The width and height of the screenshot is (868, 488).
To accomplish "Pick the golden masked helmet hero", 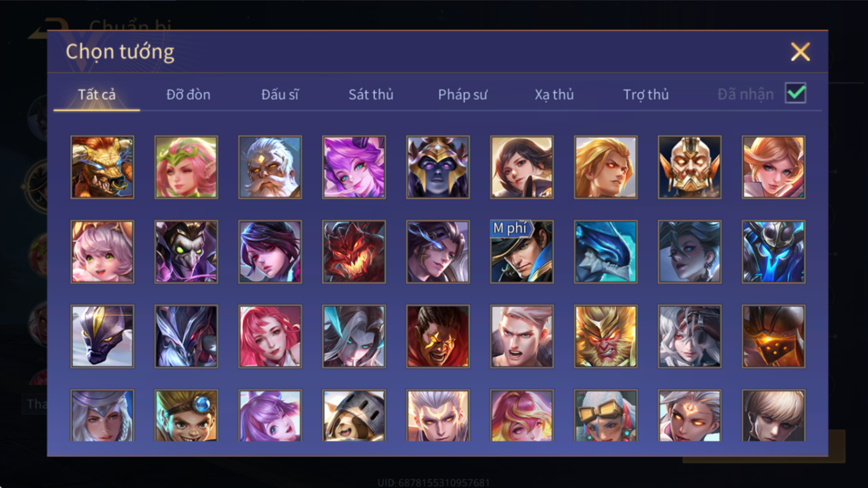I will pos(690,167).
